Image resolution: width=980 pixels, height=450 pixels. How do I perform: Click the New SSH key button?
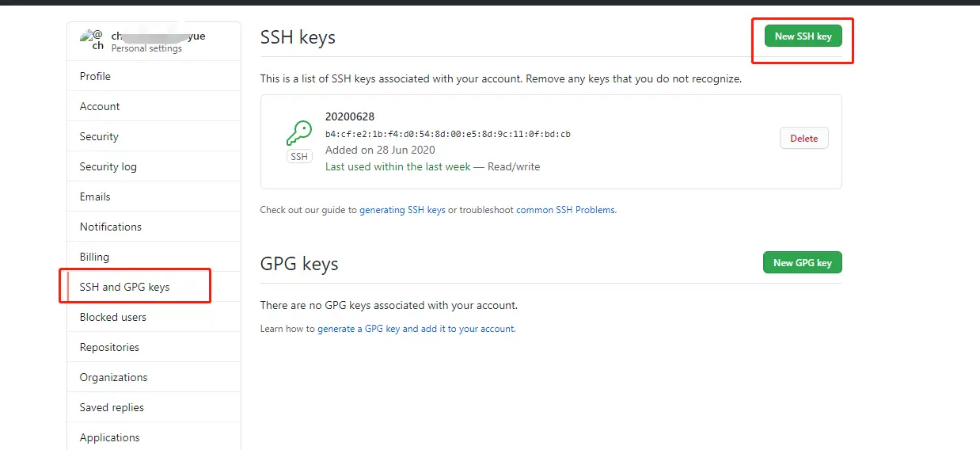point(803,36)
